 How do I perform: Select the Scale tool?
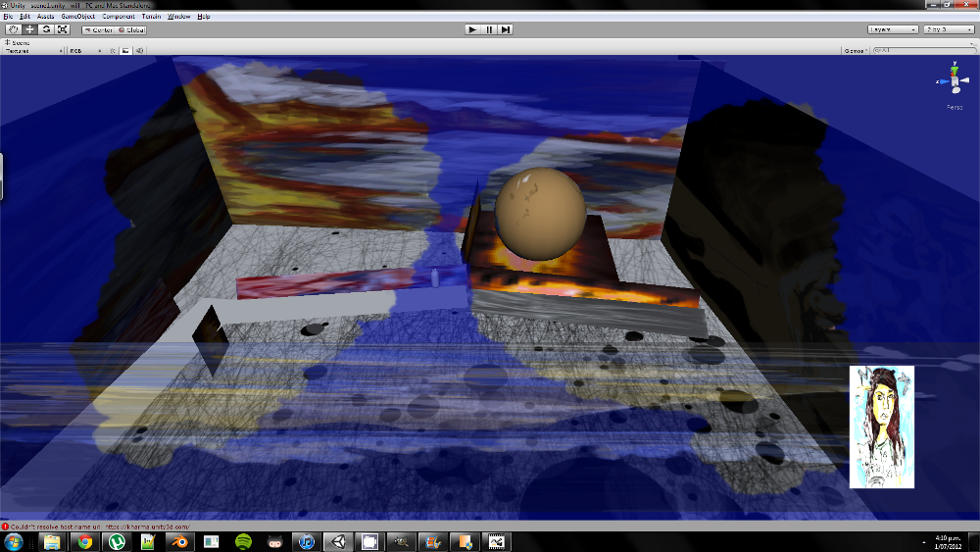(61, 29)
